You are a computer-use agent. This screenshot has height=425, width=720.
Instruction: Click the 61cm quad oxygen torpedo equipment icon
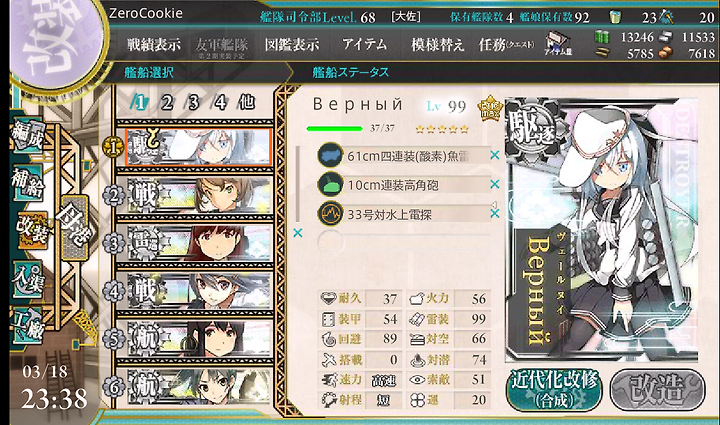(330, 155)
